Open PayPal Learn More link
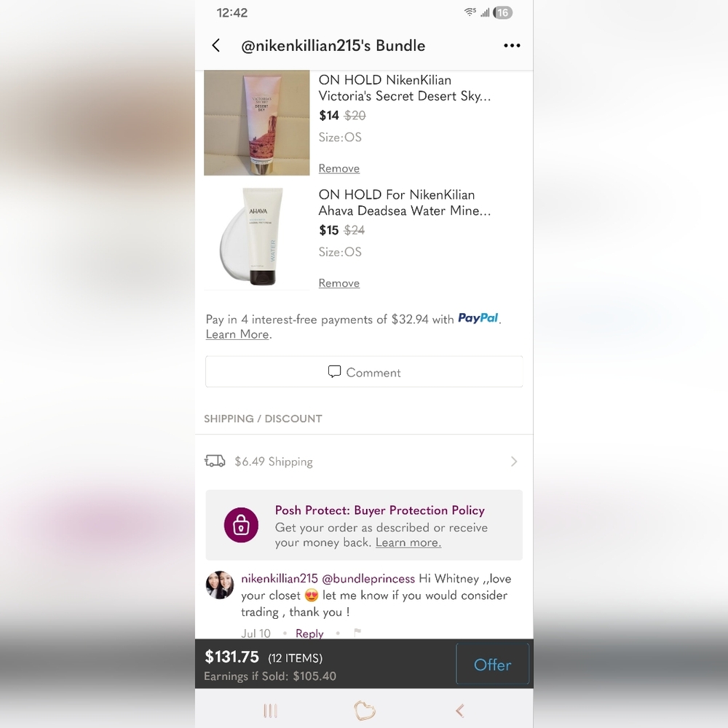The image size is (728, 728). click(x=237, y=334)
